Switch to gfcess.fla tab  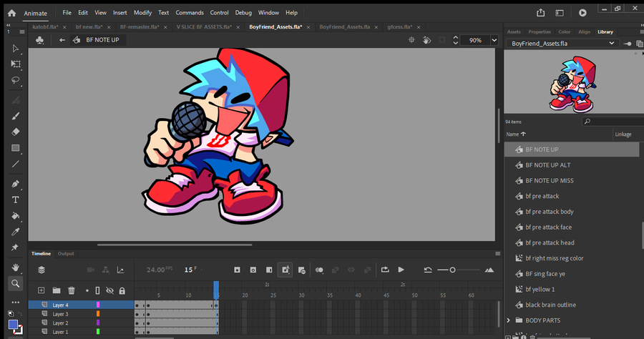click(399, 26)
